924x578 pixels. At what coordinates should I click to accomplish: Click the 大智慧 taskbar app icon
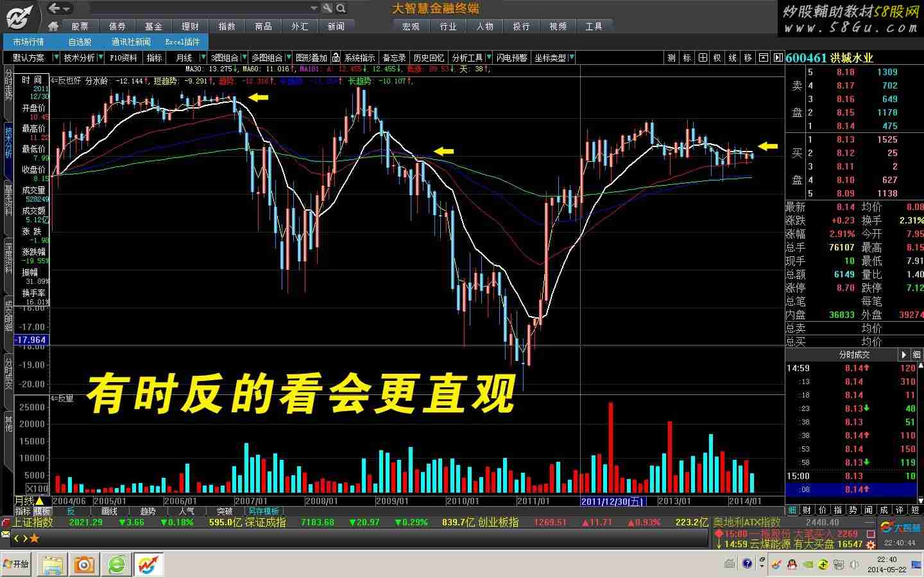click(149, 565)
